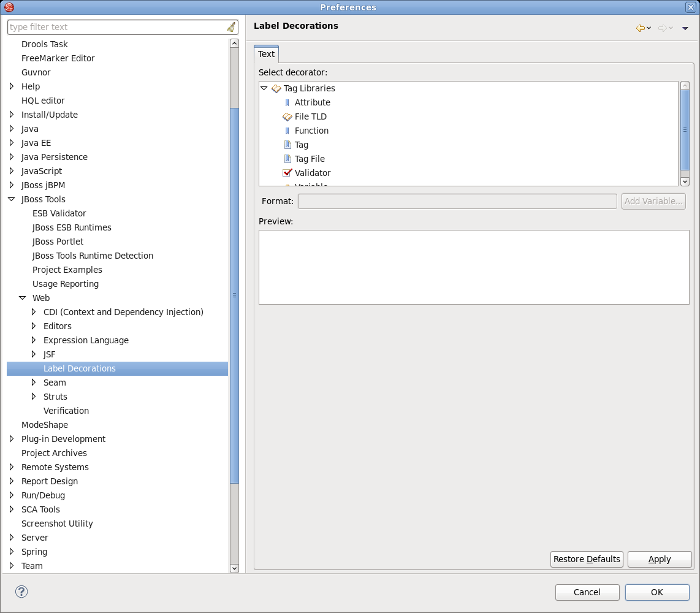The image size is (700, 613).
Task: Click inside the type filter text field
Action: coord(116,27)
